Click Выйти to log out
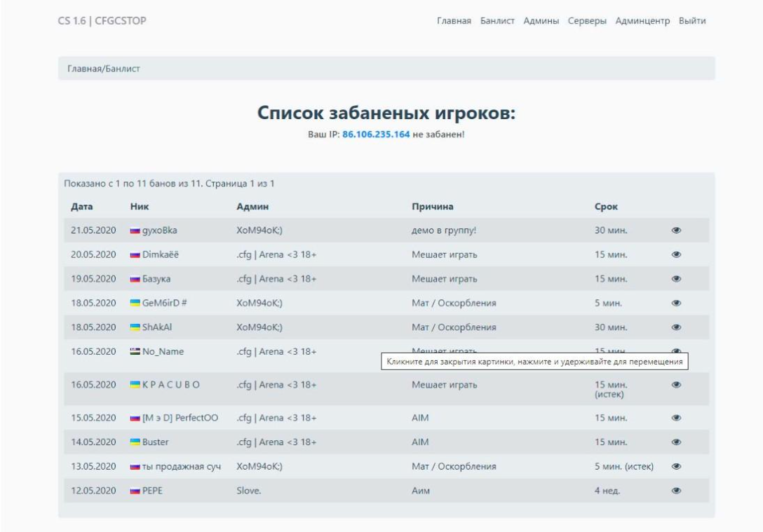 coord(691,20)
